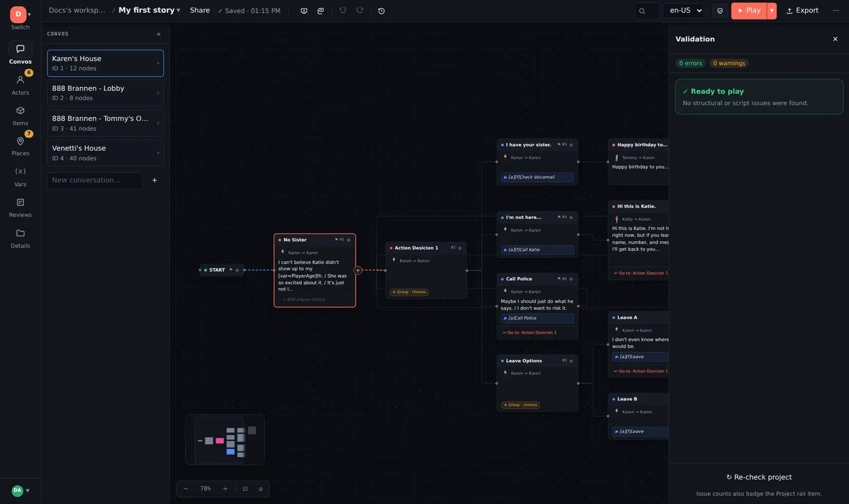The image size is (849, 504).
Task: Open the Vars section
Action: (x=20, y=176)
